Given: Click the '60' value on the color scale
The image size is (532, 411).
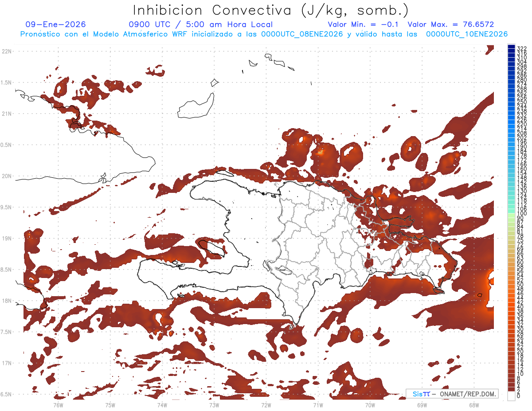Looking at the screenshot, I should 520,262.
